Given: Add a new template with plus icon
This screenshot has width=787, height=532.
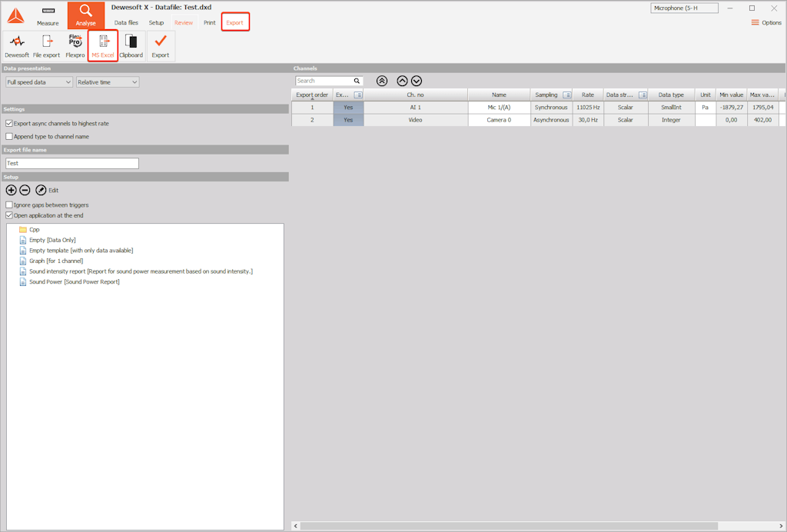Looking at the screenshot, I should coord(11,190).
